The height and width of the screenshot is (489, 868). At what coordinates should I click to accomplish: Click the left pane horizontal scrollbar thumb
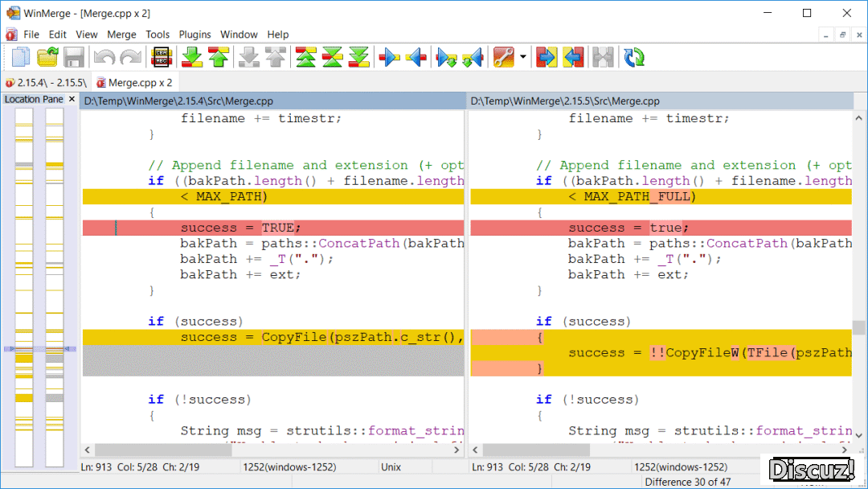[163, 450]
